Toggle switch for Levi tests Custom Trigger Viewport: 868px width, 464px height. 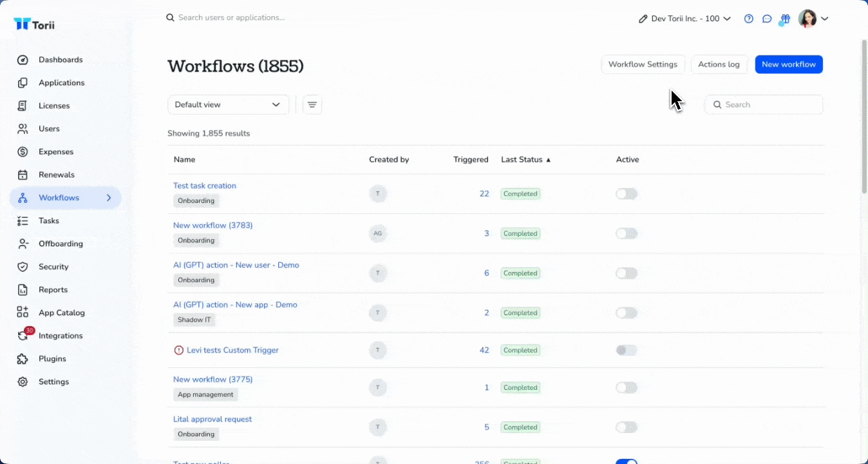627,351
